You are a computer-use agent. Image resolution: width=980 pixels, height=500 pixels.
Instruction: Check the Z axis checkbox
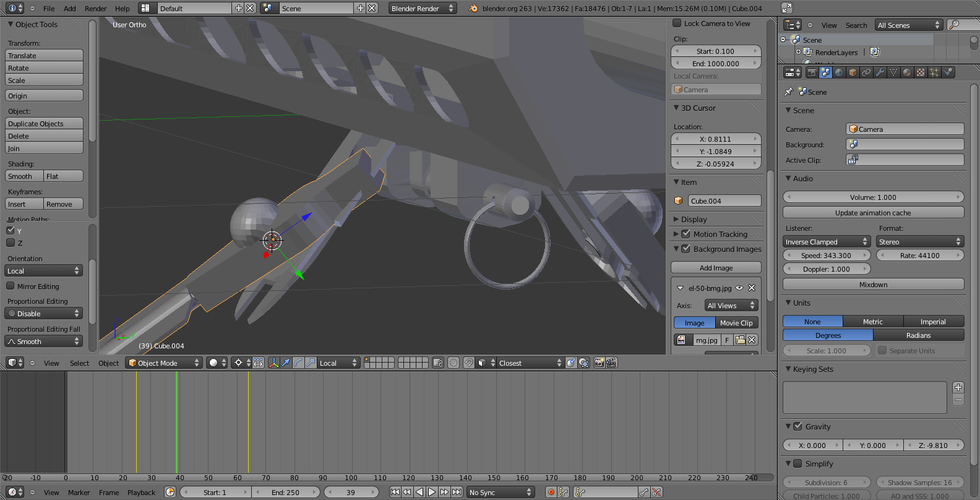tap(11, 243)
